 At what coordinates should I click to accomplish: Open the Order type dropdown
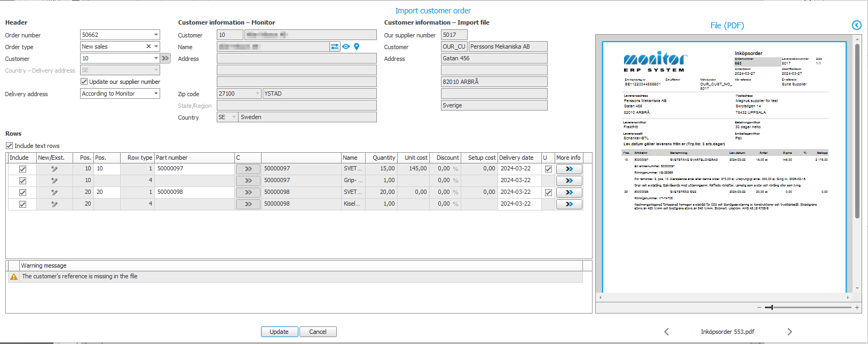(x=156, y=47)
